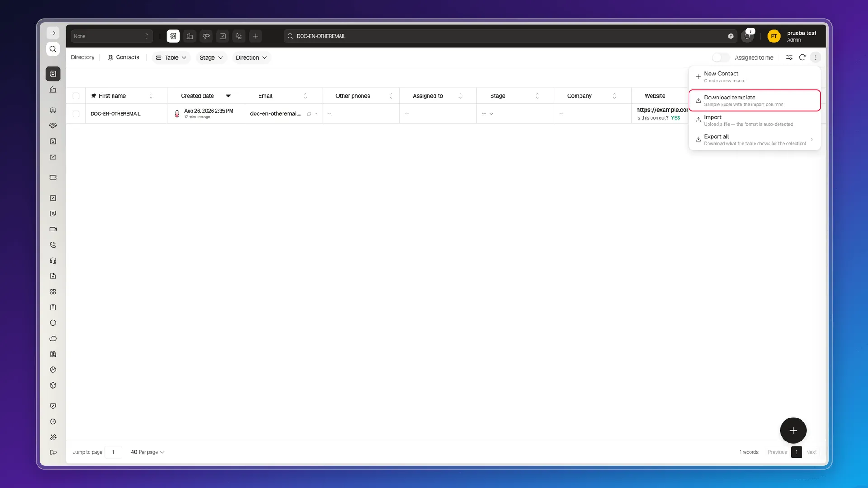Open the None selector in top bar

point(112,36)
